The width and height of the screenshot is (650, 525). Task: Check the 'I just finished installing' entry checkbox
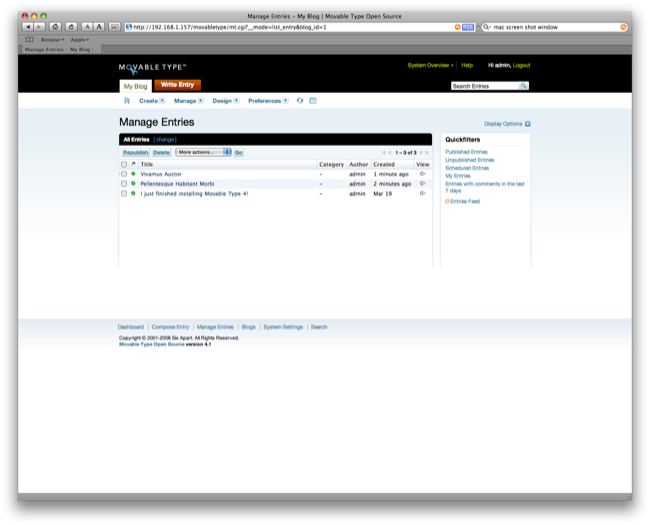(124, 193)
